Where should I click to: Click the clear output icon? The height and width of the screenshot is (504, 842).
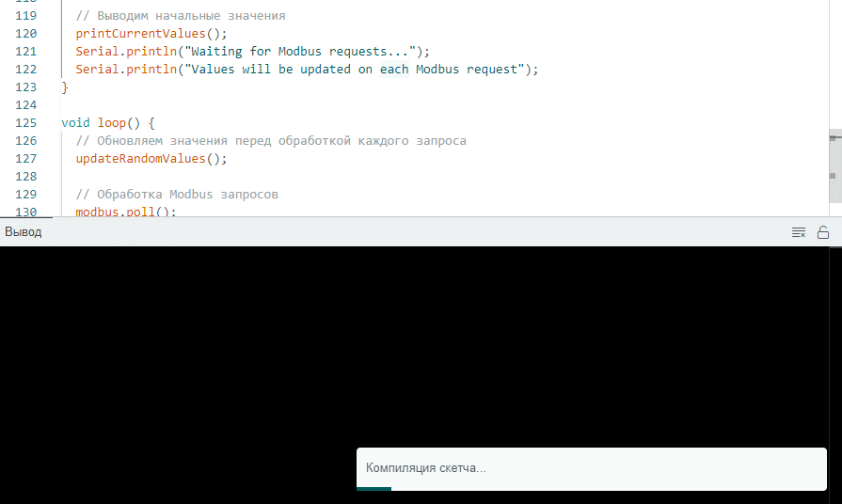click(x=799, y=232)
